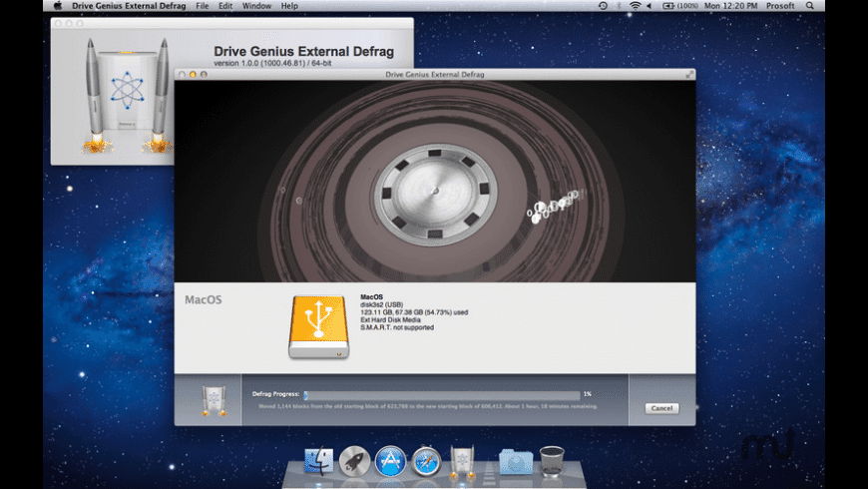Click the battery status indicator
Screen dimensions: 868x489
click(x=680, y=6)
